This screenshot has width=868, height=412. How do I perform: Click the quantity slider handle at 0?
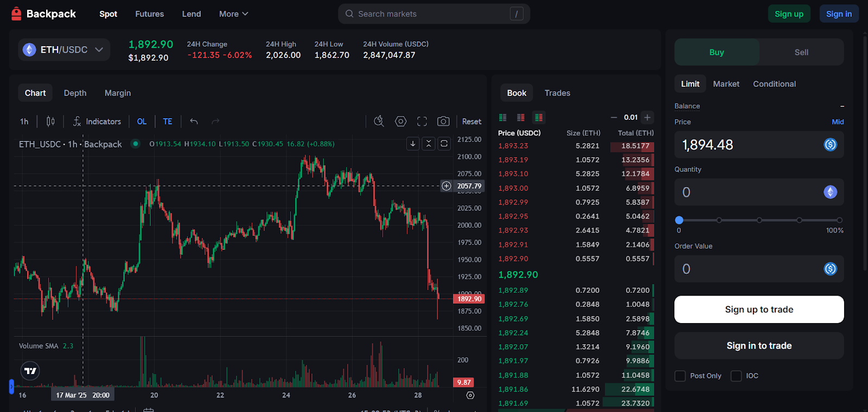pos(679,220)
